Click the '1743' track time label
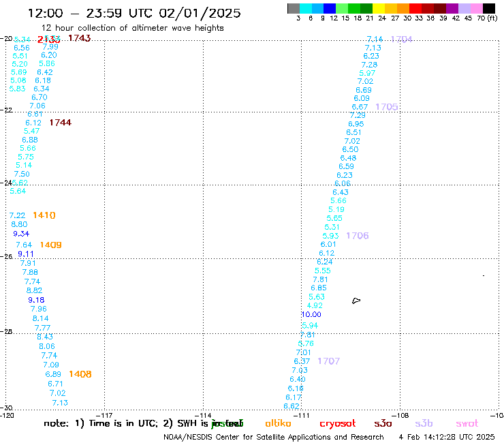The height and width of the screenshot is (443, 504). (80, 38)
